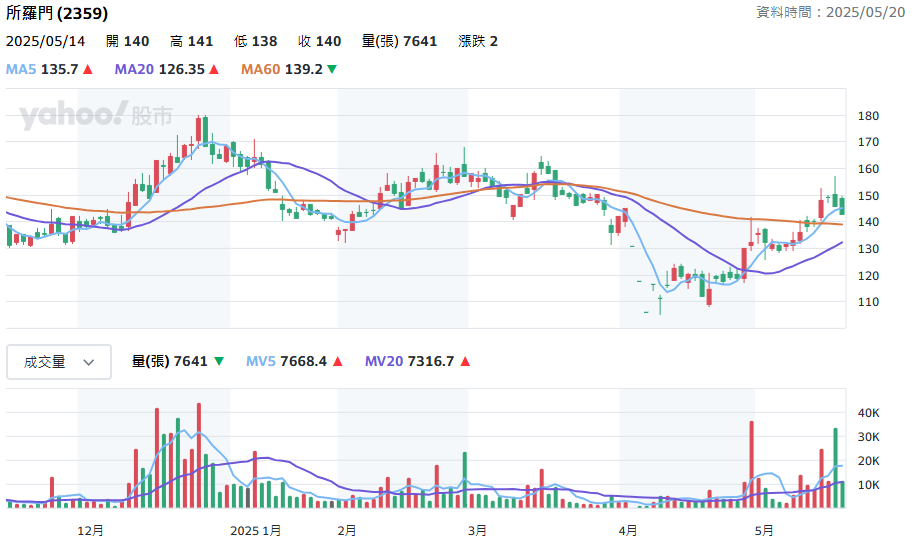This screenshot has width=920, height=558.
Task: Click the MV5 7668.4 volume legend
Action: [x=286, y=361]
